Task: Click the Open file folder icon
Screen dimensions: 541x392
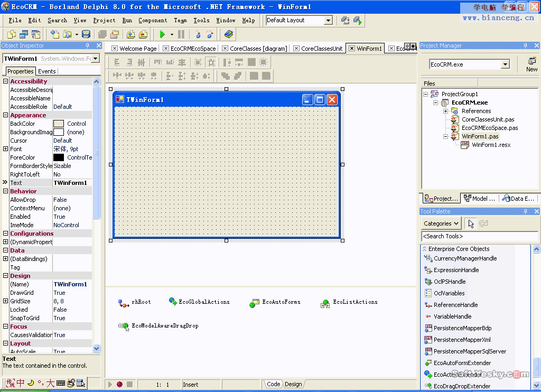Action: click(67, 34)
